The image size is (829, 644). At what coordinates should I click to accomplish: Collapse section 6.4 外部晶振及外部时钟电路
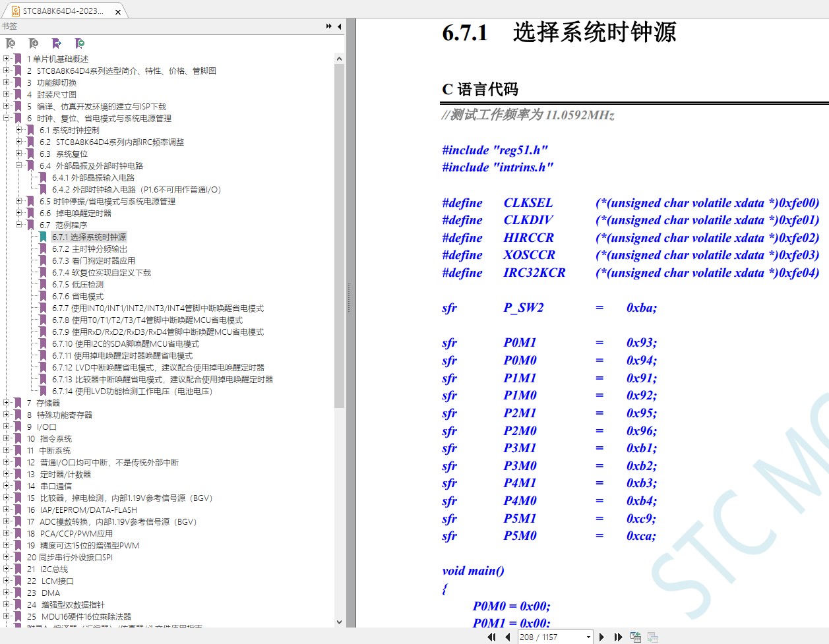(19, 165)
